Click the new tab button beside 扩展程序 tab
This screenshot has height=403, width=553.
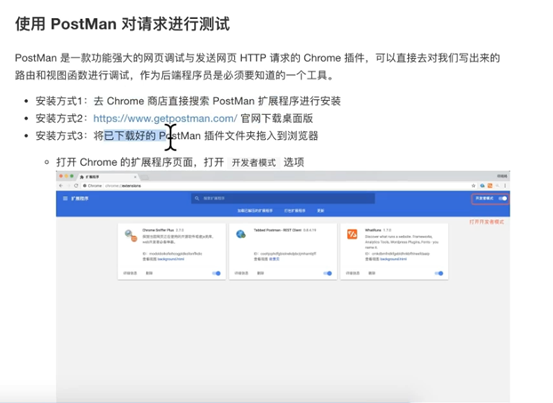[x=145, y=177]
